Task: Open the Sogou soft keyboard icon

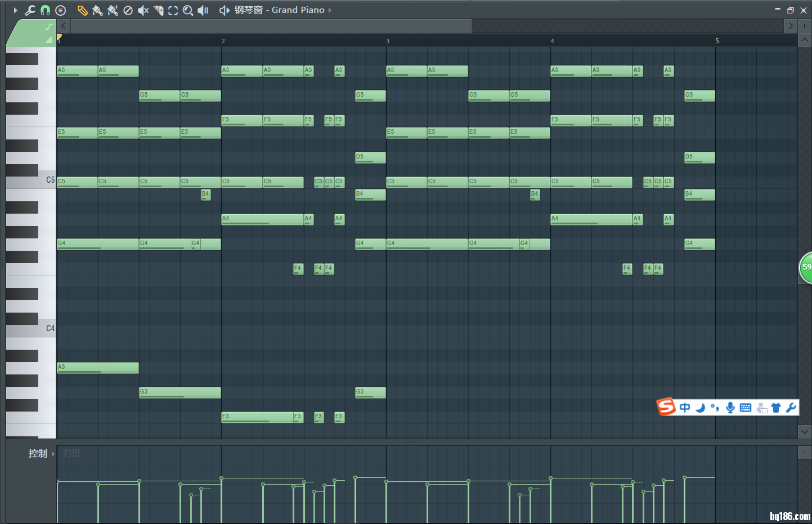Action: [746, 408]
